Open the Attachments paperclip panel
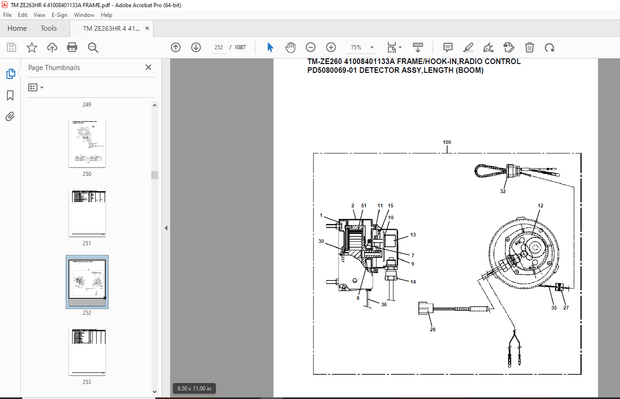 10,116
